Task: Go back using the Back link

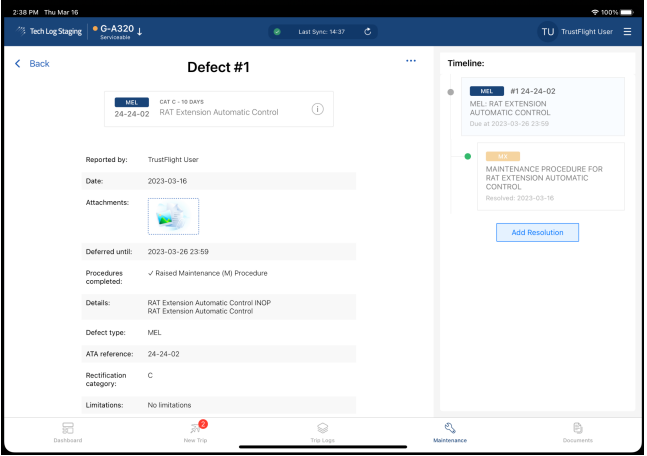Action: click(x=32, y=64)
